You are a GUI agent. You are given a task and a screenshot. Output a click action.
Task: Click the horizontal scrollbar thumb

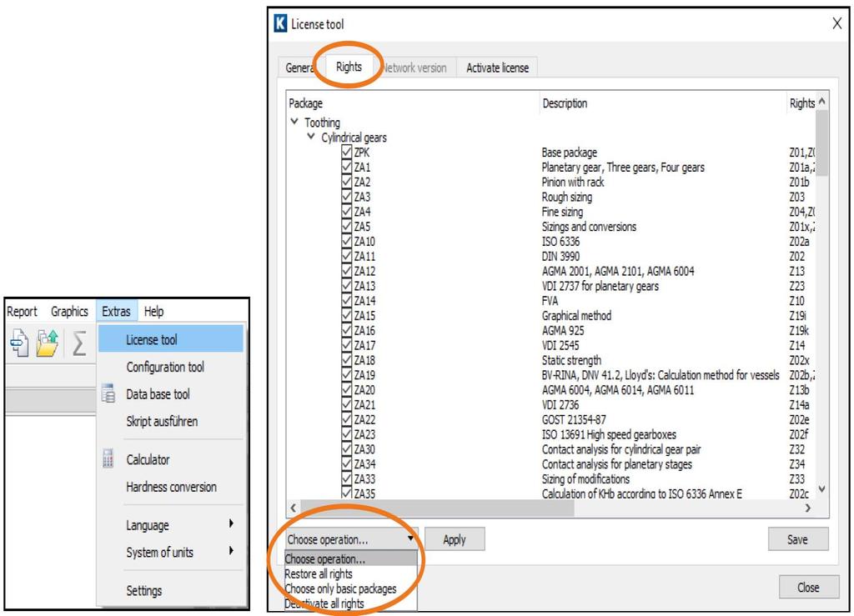437,508
